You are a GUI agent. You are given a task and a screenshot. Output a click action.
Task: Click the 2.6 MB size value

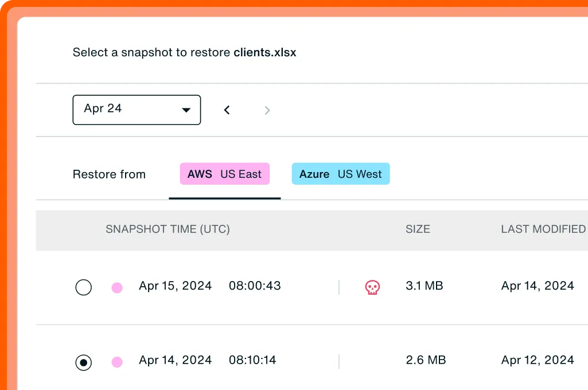[426, 360]
